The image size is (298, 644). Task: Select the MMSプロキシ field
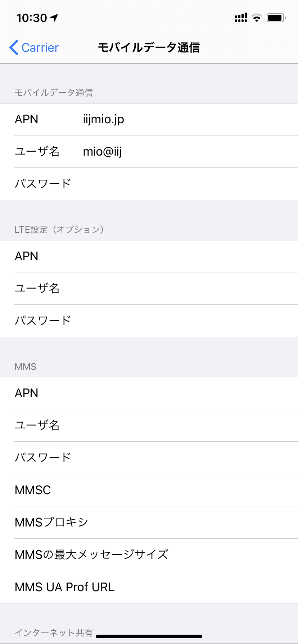(180, 523)
